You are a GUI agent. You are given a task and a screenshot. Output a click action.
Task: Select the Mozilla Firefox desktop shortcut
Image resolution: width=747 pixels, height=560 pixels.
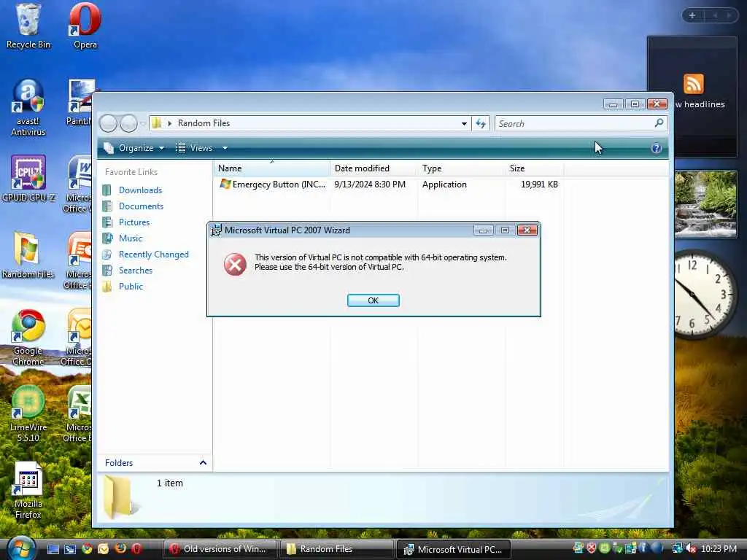[28, 491]
